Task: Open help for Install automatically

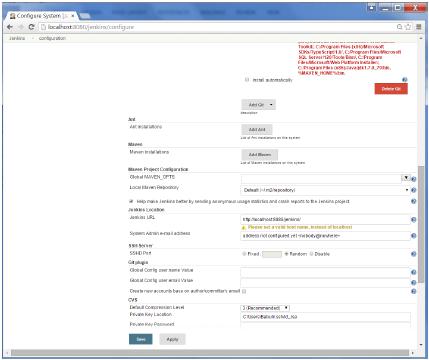Action: [405, 80]
